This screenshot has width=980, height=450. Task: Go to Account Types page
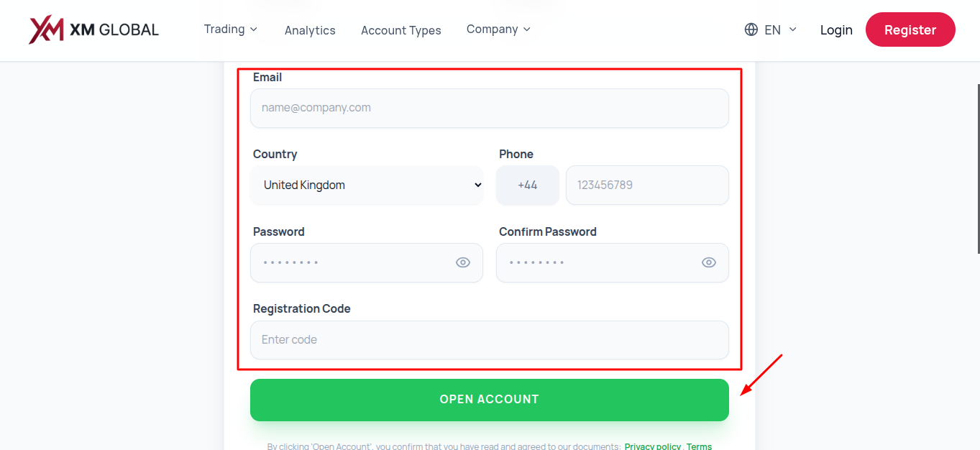pyautogui.click(x=401, y=30)
